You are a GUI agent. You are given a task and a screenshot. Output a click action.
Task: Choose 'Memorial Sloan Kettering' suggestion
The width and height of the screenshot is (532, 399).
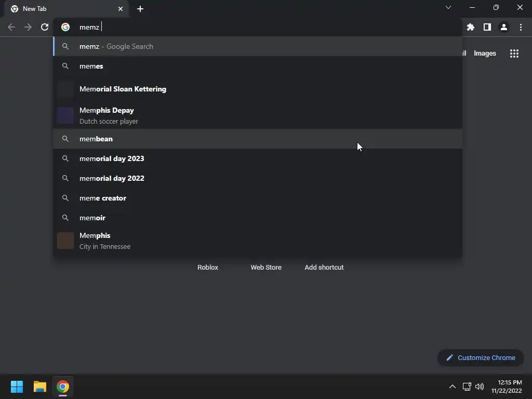point(258,89)
